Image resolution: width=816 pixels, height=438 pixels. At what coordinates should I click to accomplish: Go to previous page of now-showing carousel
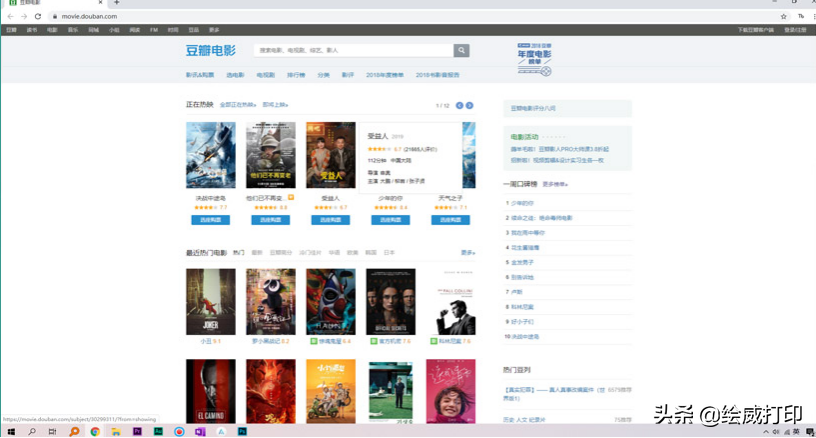coord(460,106)
